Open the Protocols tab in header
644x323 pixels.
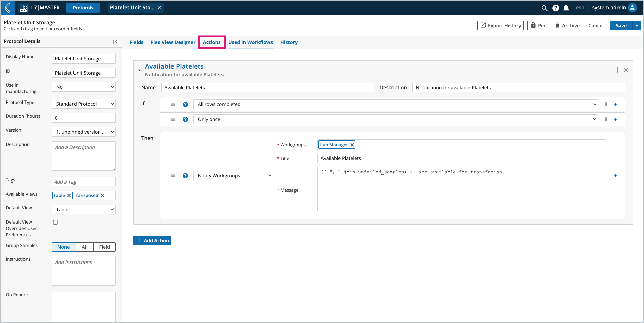[83, 8]
